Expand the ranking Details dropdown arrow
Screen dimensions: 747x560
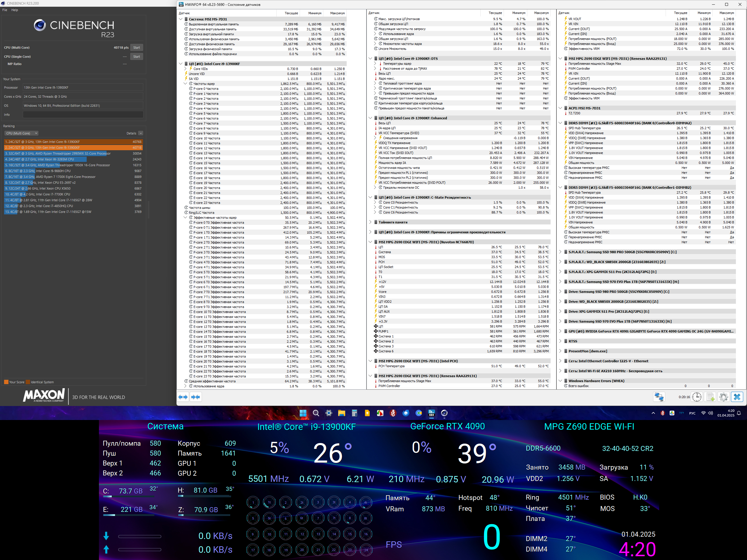(141, 133)
